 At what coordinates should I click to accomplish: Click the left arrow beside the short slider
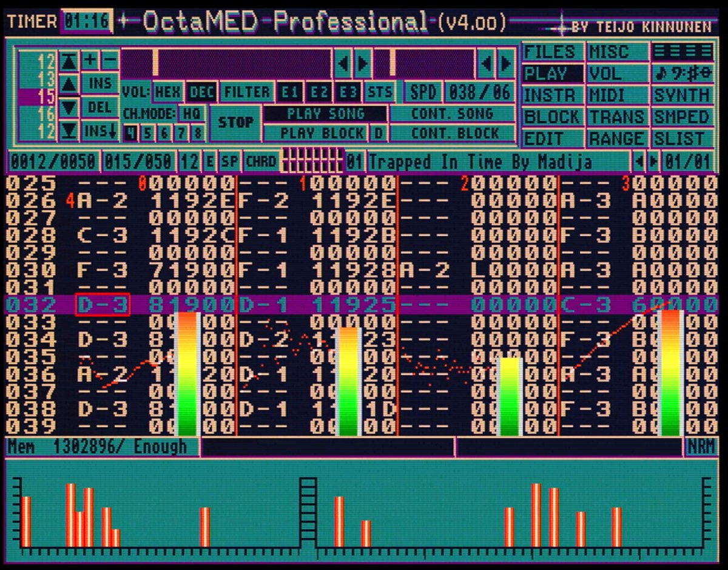click(487, 63)
